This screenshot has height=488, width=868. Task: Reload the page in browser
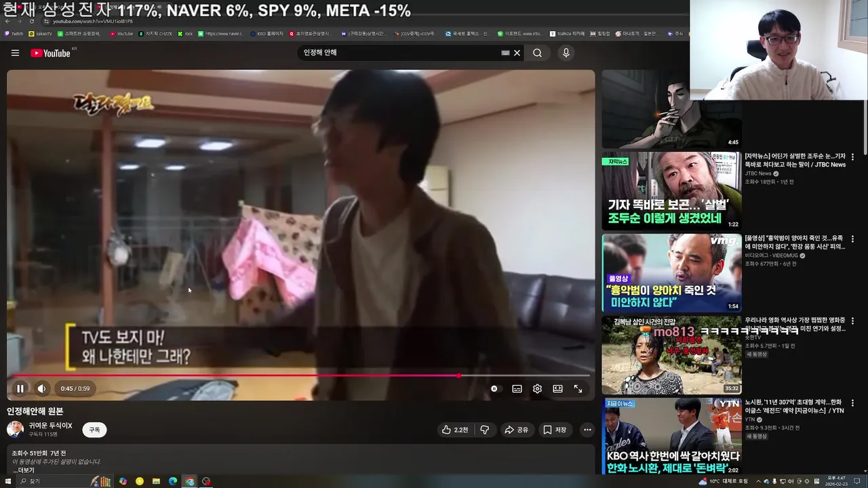[31, 21]
